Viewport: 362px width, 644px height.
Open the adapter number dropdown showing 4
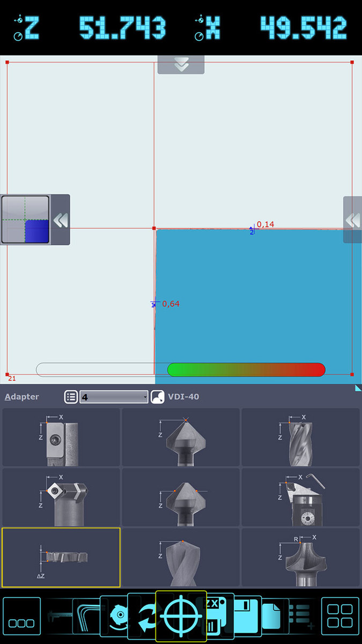click(x=114, y=397)
